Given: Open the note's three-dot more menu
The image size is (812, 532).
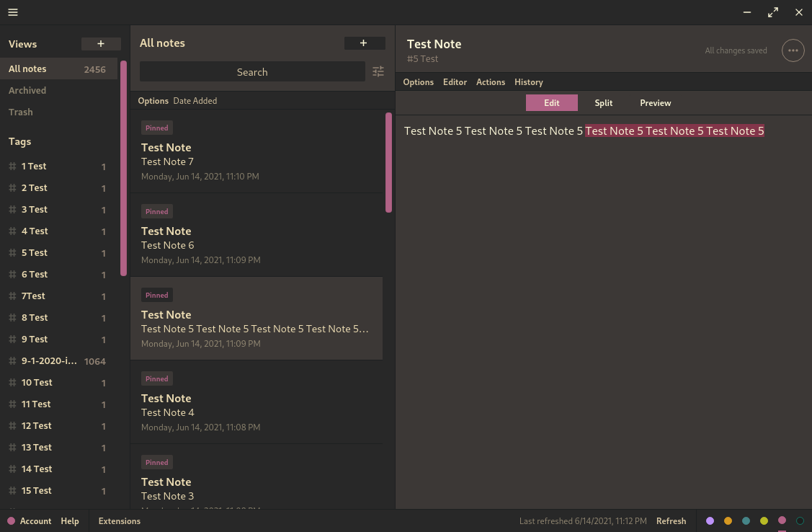Looking at the screenshot, I should point(793,50).
